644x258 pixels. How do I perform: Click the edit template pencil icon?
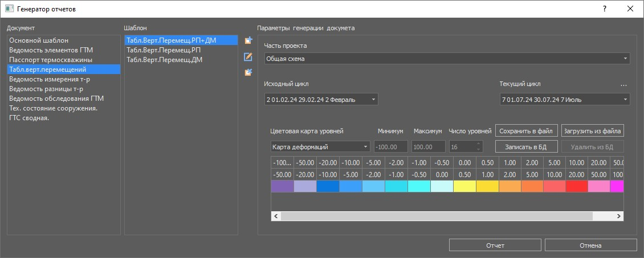[248, 56]
